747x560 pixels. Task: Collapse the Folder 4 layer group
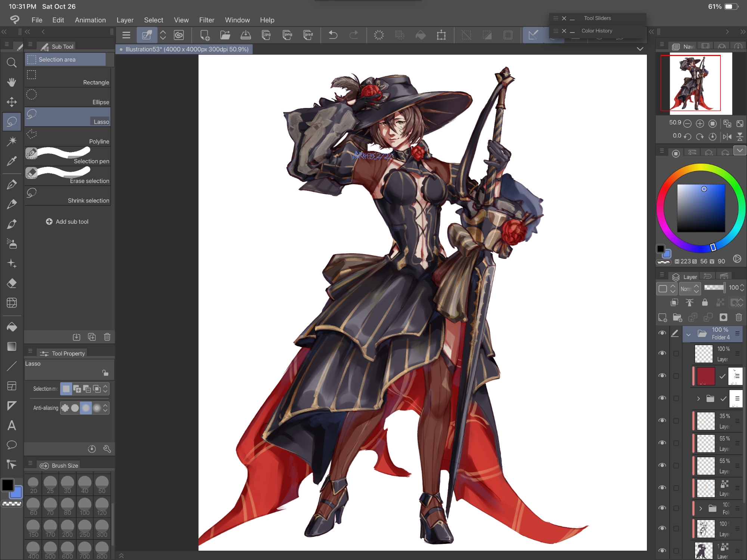point(688,334)
